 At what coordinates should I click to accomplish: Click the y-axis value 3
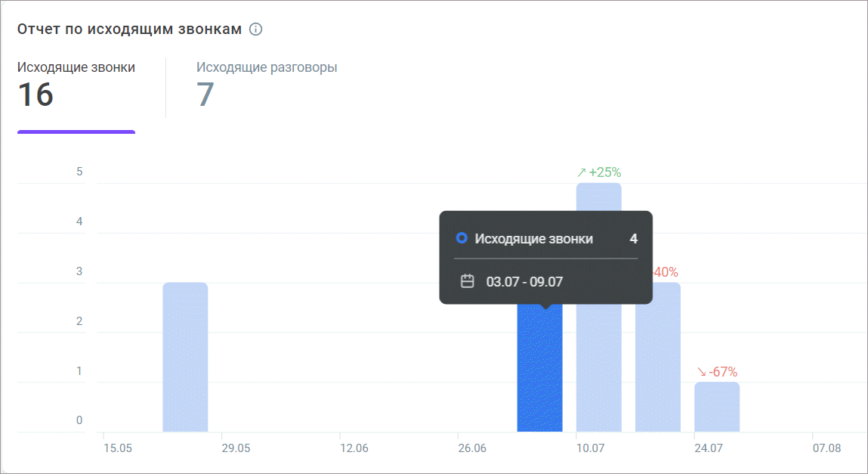(x=79, y=271)
